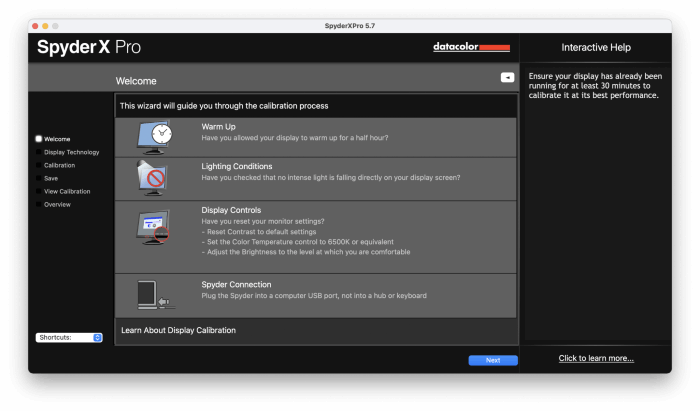Click the Welcome page heading
The image size is (700, 411).
tap(136, 81)
